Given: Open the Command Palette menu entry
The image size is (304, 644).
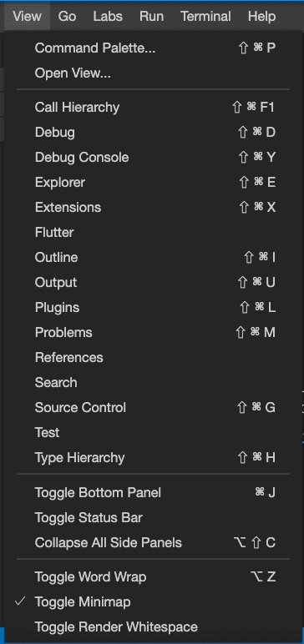Looking at the screenshot, I should pyautogui.click(x=153, y=48).
